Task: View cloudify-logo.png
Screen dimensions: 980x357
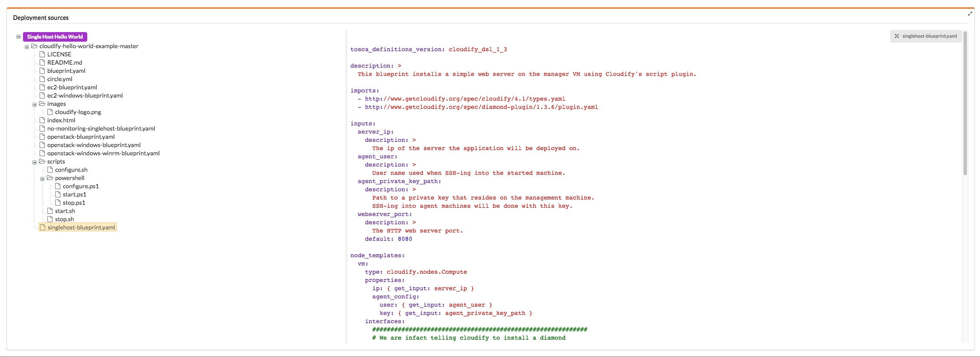Action: coord(78,112)
